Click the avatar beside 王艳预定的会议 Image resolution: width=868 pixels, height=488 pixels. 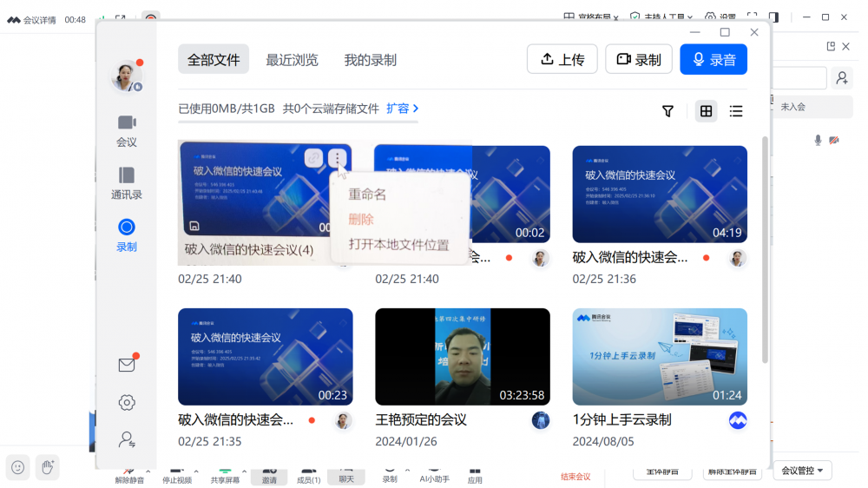(540, 420)
